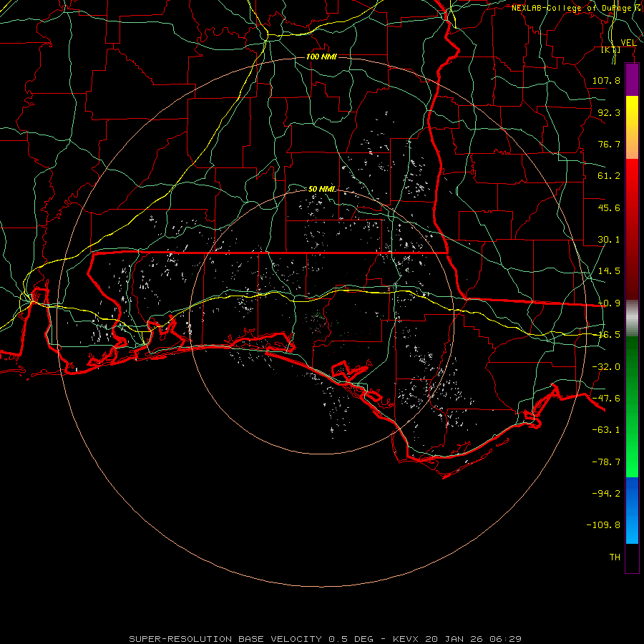
Task: Click the 107.8 value on velocity scale
Action: pos(606,80)
